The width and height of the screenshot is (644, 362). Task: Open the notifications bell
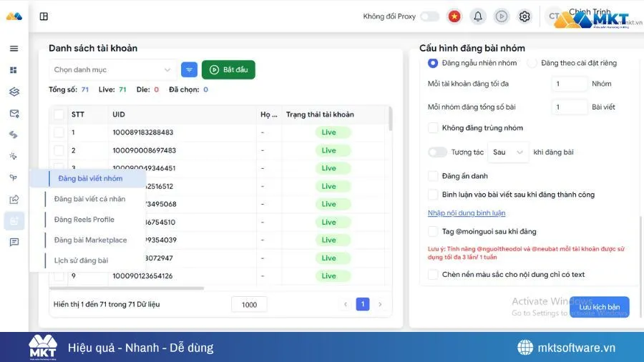point(478,16)
